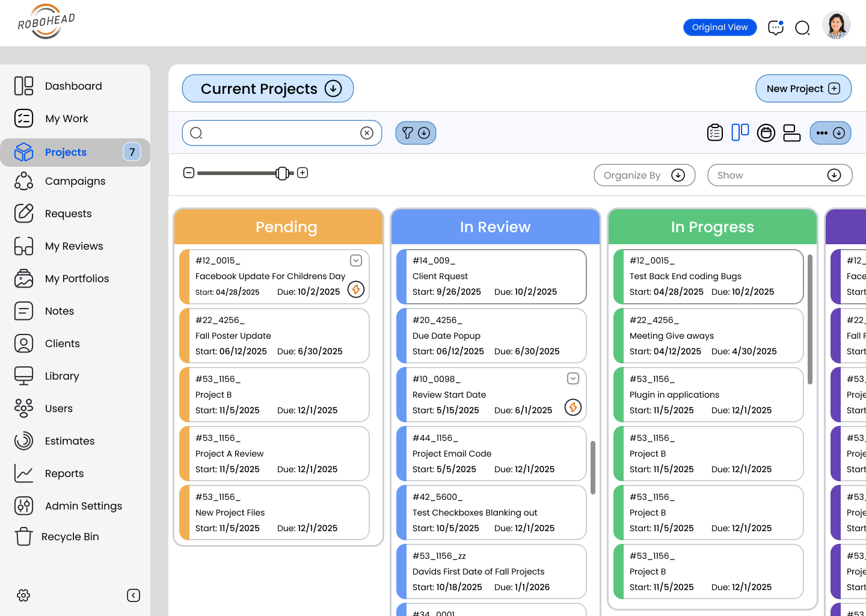Decrease card zoom with minus button

click(x=189, y=173)
